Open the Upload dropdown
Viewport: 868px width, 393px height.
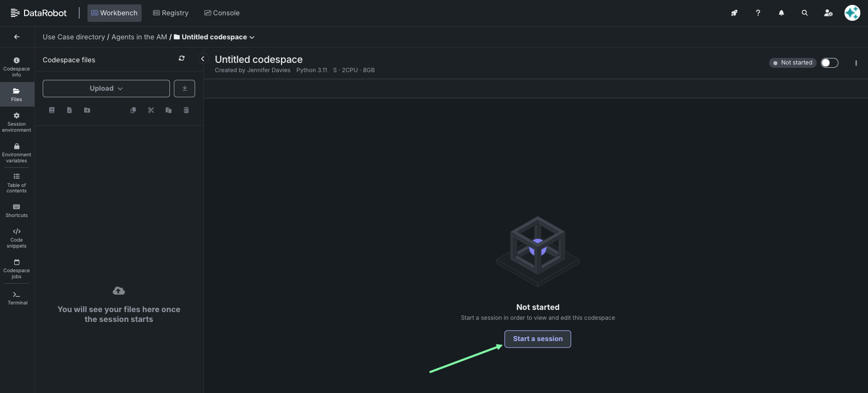106,89
